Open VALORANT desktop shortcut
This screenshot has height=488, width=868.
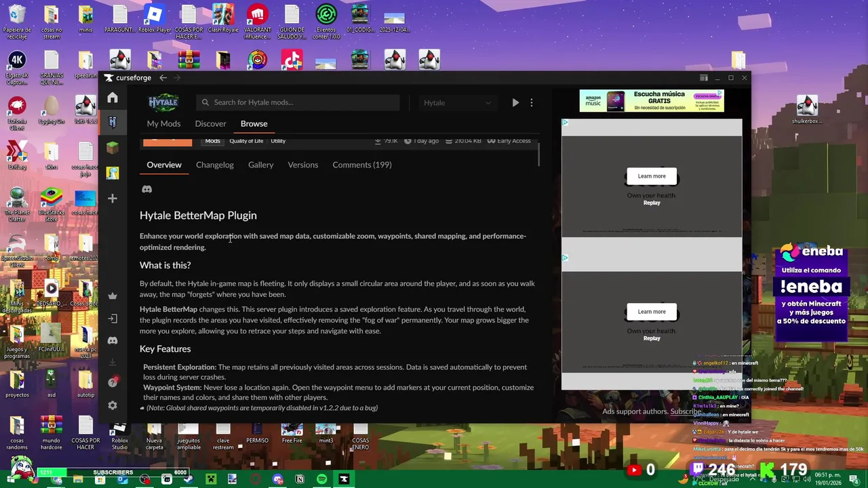coord(258,22)
